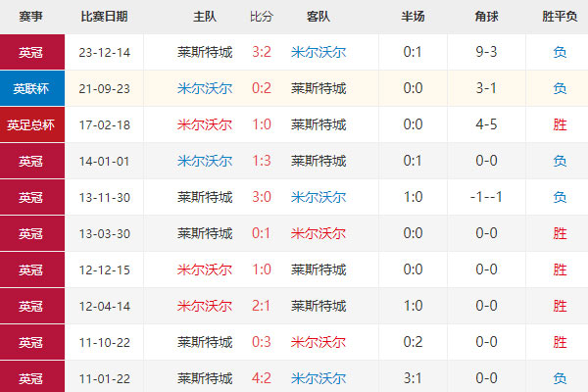588x392 pixels.
Task: Open the 0:3 score link
Action: coord(262,342)
